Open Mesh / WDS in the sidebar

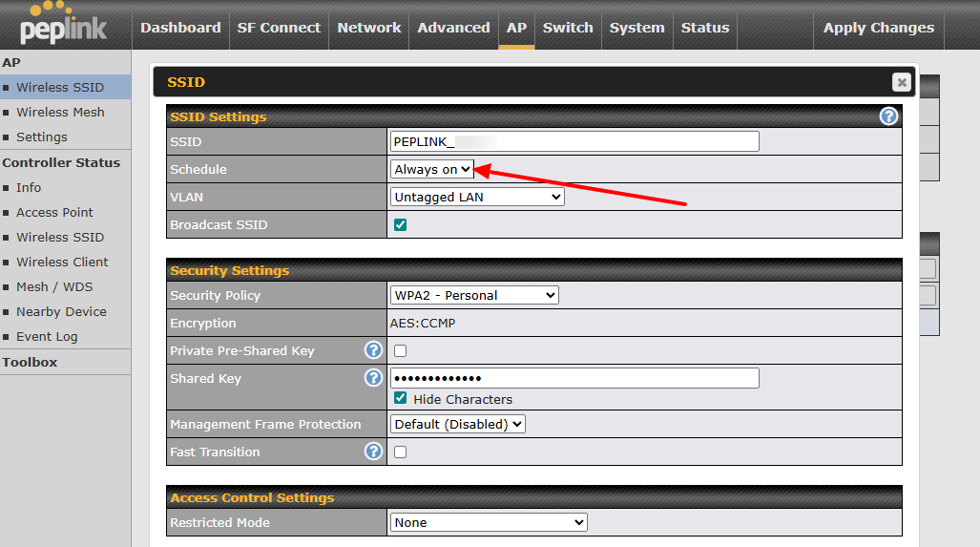(54, 286)
